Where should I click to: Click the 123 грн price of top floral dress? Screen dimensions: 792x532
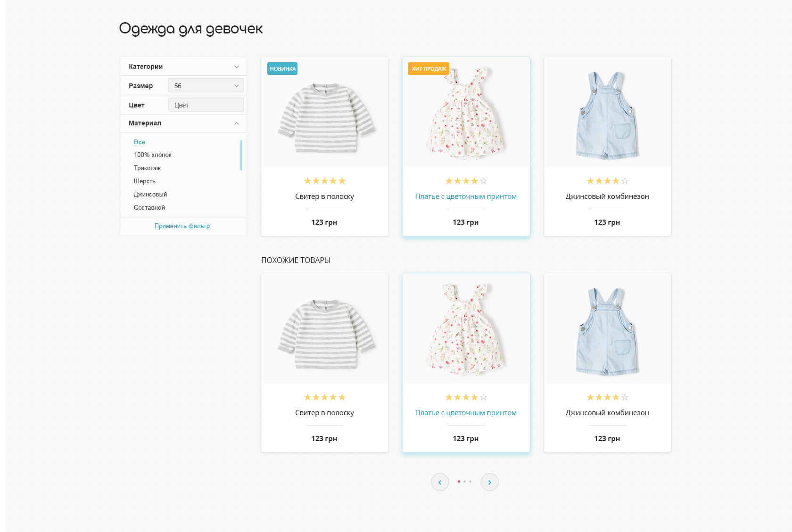point(466,222)
